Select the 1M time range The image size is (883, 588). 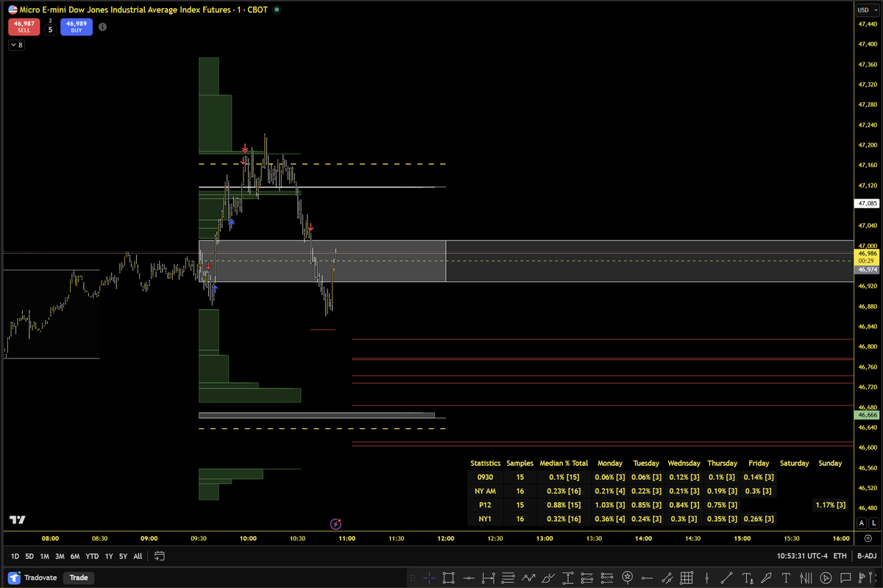click(45, 556)
